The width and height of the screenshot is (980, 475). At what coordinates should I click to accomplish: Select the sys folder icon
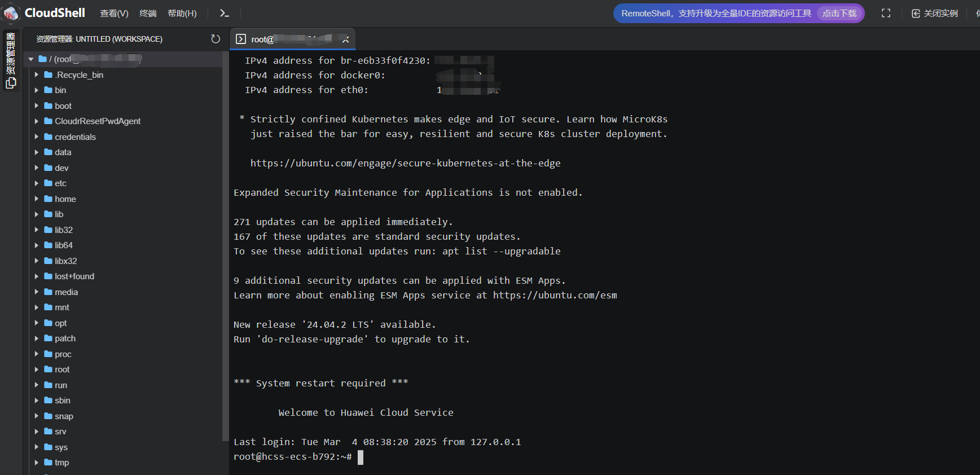tap(48, 447)
